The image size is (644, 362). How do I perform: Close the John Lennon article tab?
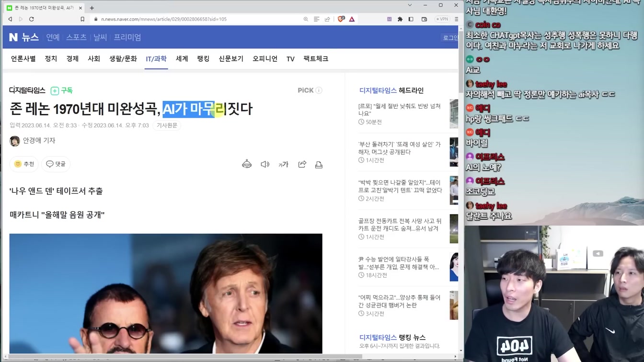(80, 8)
